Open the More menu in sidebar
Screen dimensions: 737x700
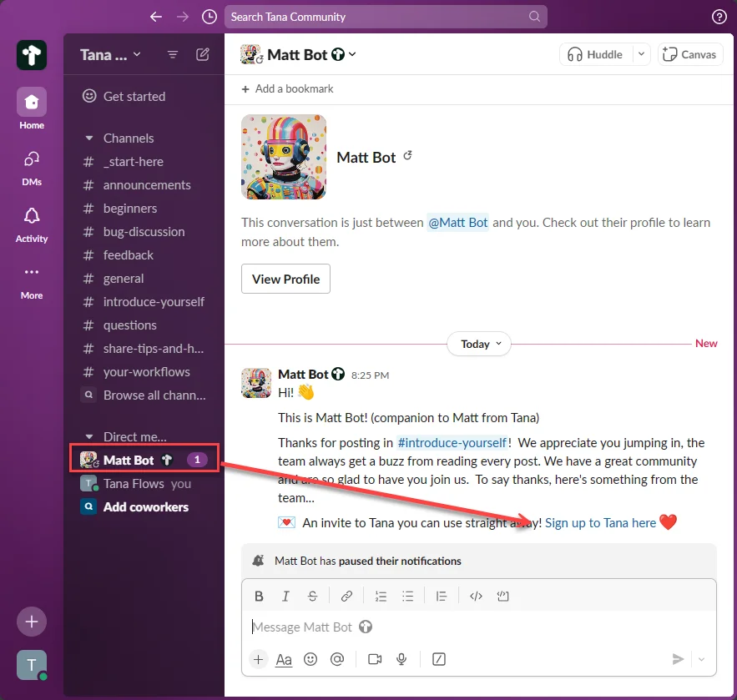[32, 282]
